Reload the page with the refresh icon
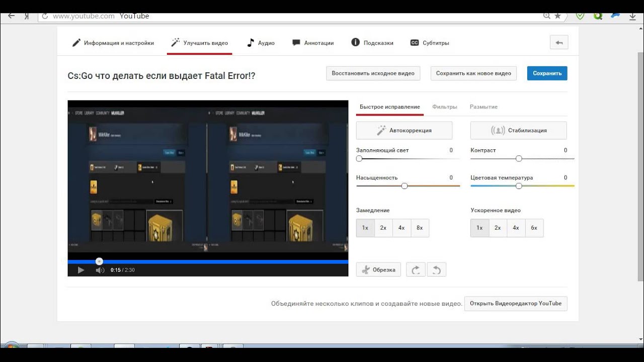This screenshot has height=362, width=644. click(45, 16)
